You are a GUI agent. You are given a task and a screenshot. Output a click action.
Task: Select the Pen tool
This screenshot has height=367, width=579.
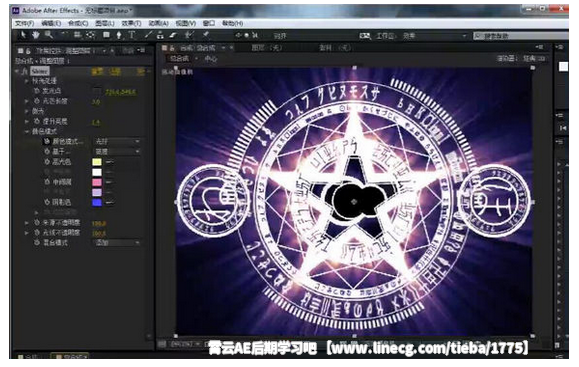tap(119, 35)
